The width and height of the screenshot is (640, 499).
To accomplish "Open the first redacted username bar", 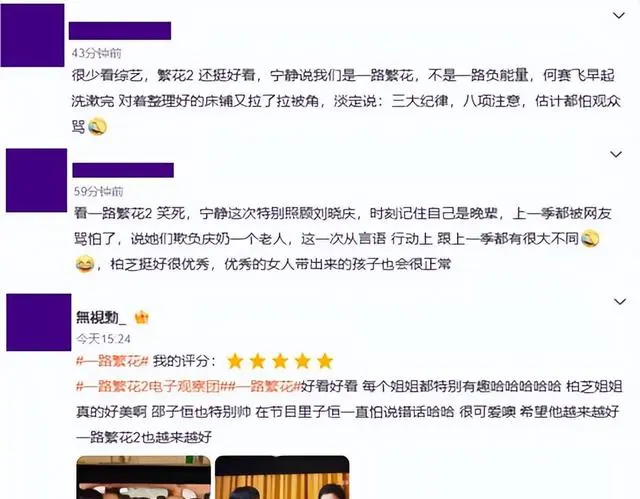I will [120, 31].
